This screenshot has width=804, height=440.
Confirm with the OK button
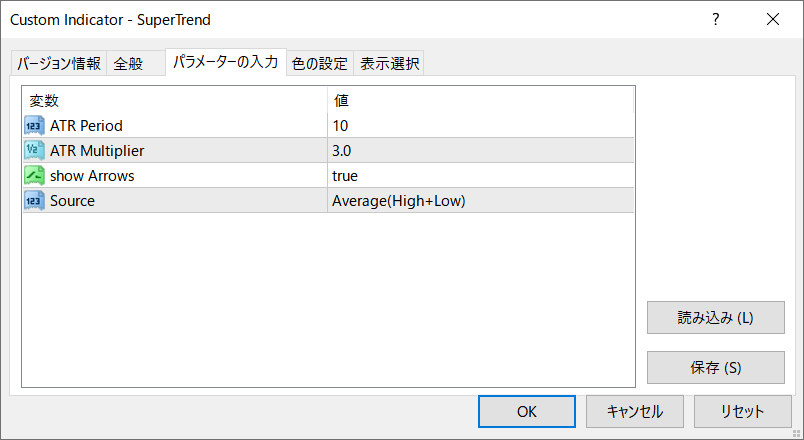(x=527, y=411)
